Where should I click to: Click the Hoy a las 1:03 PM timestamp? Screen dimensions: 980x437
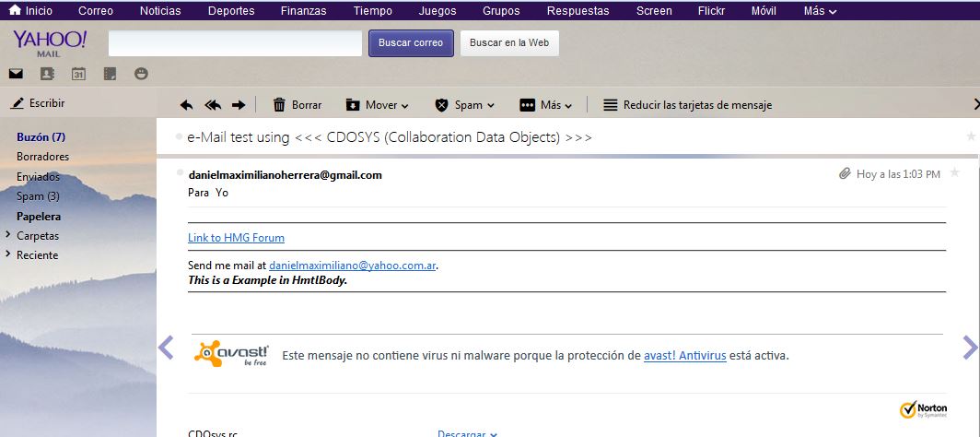coord(898,174)
